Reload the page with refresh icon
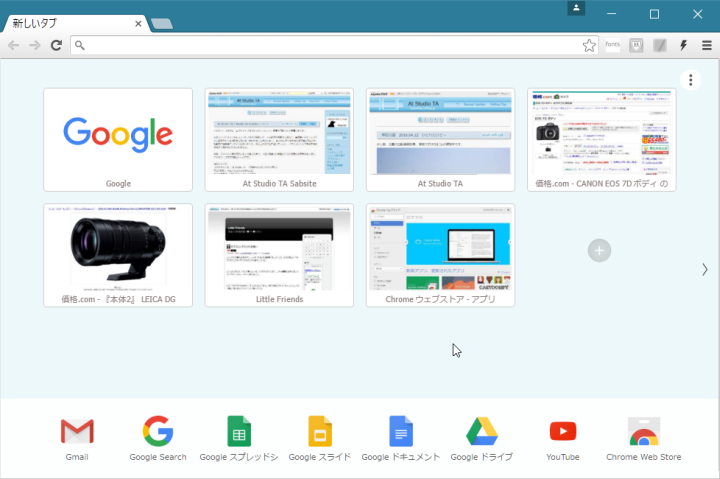The width and height of the screenshot is (720, 479). tap(56, 45)
